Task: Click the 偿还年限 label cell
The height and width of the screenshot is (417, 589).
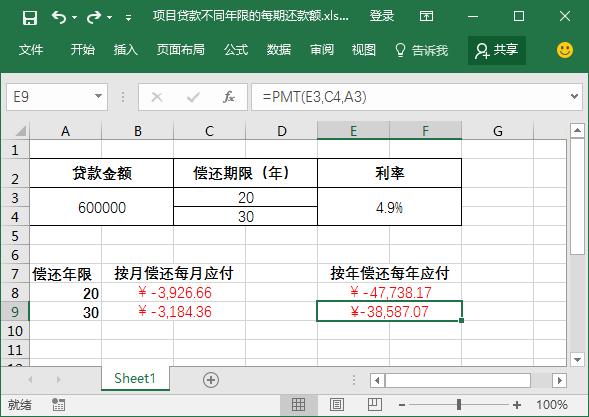Action: point(65,273)
